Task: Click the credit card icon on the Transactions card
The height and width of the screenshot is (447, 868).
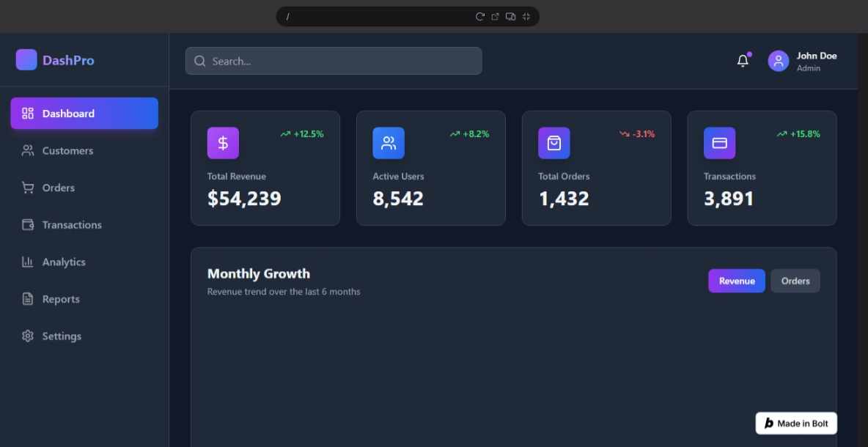Action: [x=719, y=143]
